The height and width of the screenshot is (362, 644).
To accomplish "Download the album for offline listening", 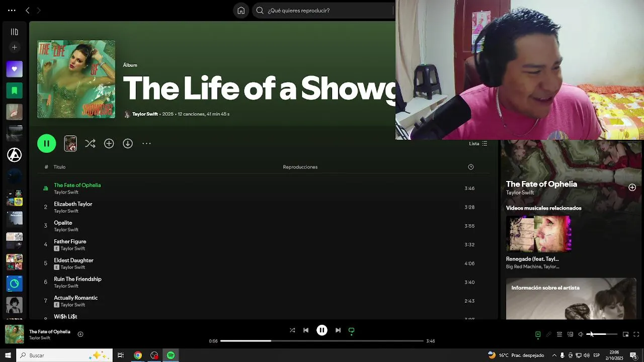I will pos(128,144).
